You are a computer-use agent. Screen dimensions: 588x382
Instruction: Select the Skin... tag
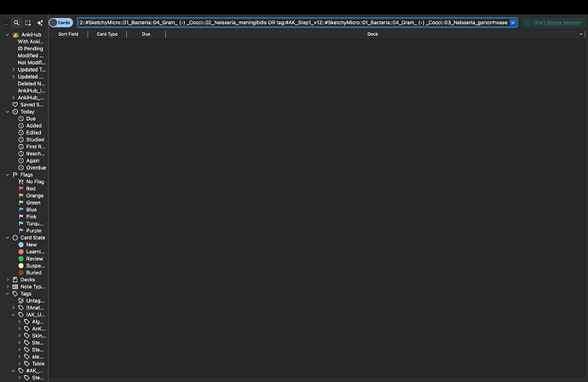35,336
